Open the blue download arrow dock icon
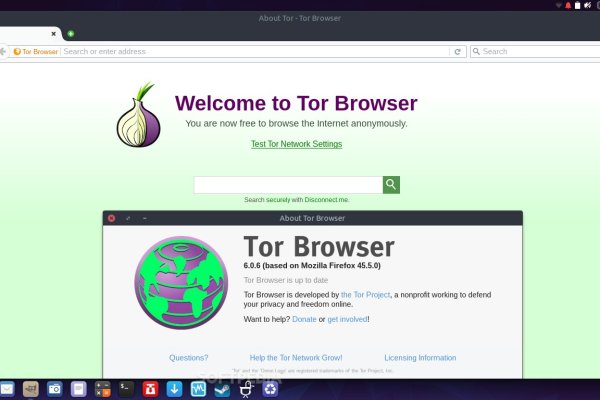Viewport: 600px width, 400px height. (x=174, y=388)
